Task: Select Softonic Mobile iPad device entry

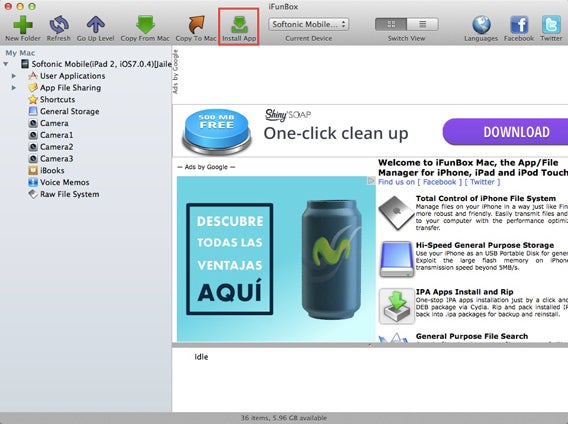Action: point(96,64)
